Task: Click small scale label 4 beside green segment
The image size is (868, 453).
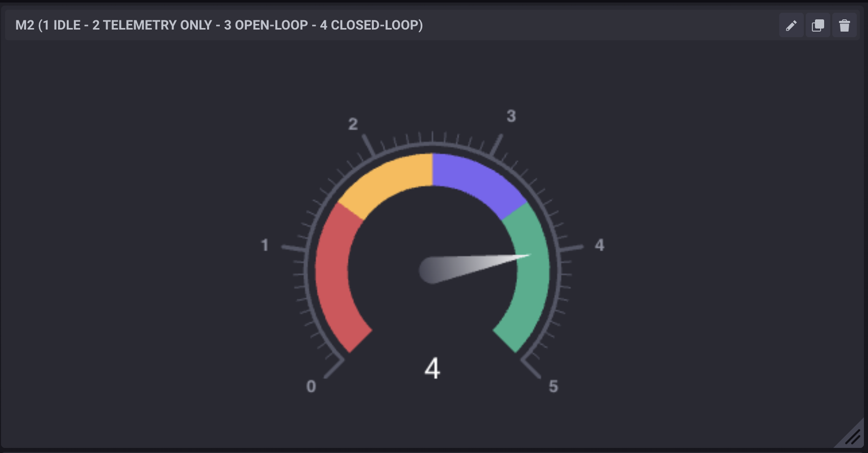Action: 599,245
